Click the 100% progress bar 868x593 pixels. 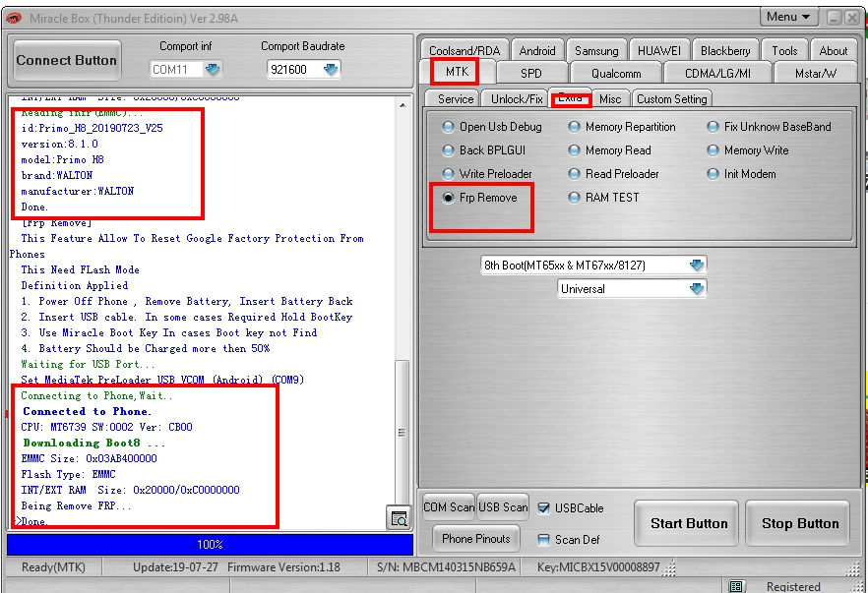210,545
